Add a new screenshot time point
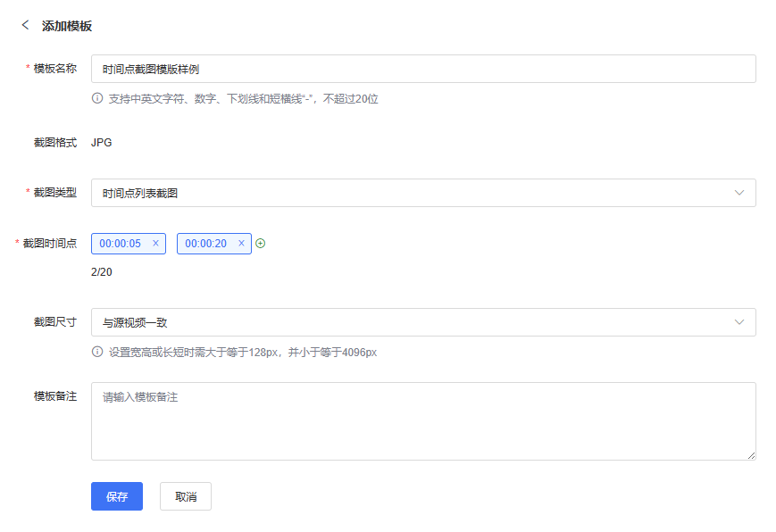776x532 pixels. click(261, 243)
